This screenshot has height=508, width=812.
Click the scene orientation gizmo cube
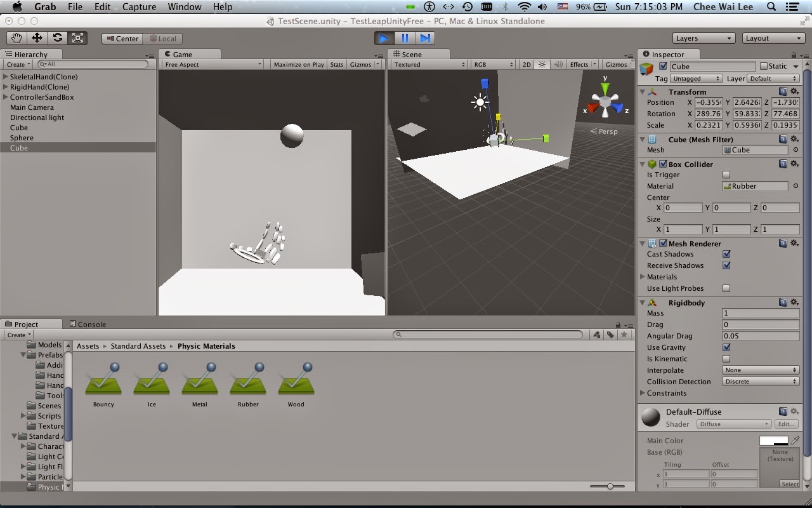point(605,102)
